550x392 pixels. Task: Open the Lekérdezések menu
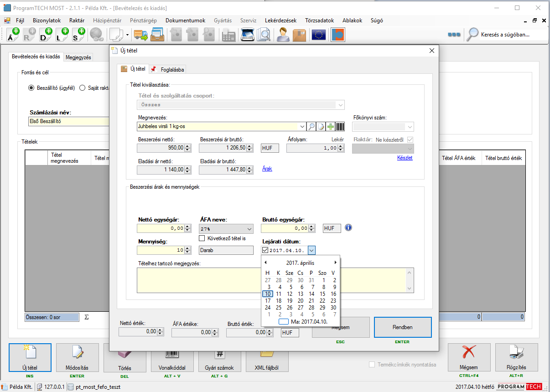[x=280, y=21]
